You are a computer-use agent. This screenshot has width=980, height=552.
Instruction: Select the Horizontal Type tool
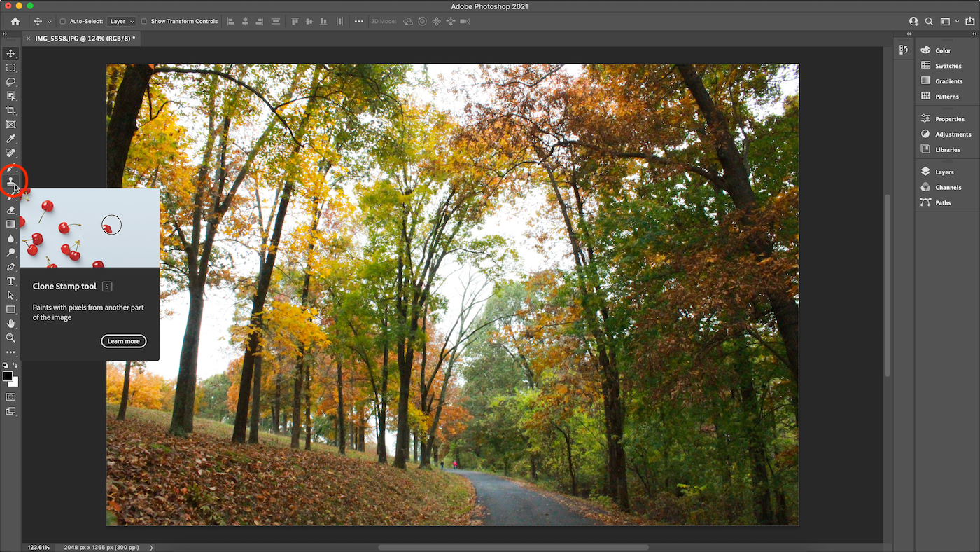coord(10,281)
